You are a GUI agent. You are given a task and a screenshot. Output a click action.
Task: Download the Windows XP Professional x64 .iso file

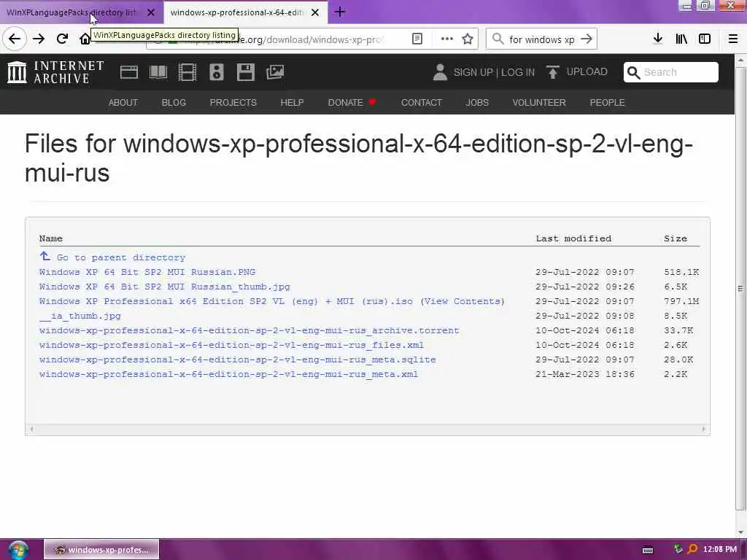tap(226, 301)
